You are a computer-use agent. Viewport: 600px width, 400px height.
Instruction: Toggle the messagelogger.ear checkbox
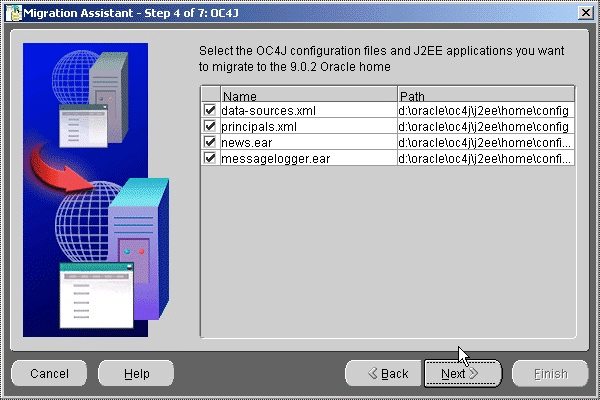(x=210, y=158)
